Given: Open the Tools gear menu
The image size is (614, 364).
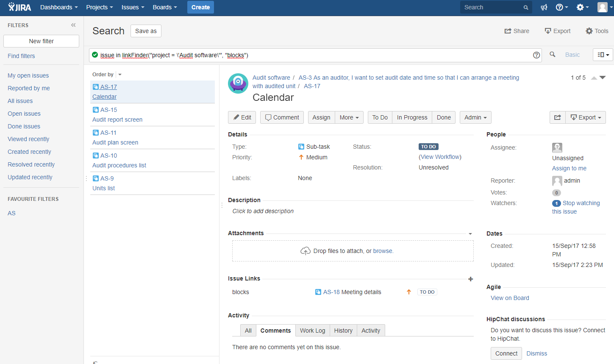Looking at the screenshot, I should pos(597,31).
